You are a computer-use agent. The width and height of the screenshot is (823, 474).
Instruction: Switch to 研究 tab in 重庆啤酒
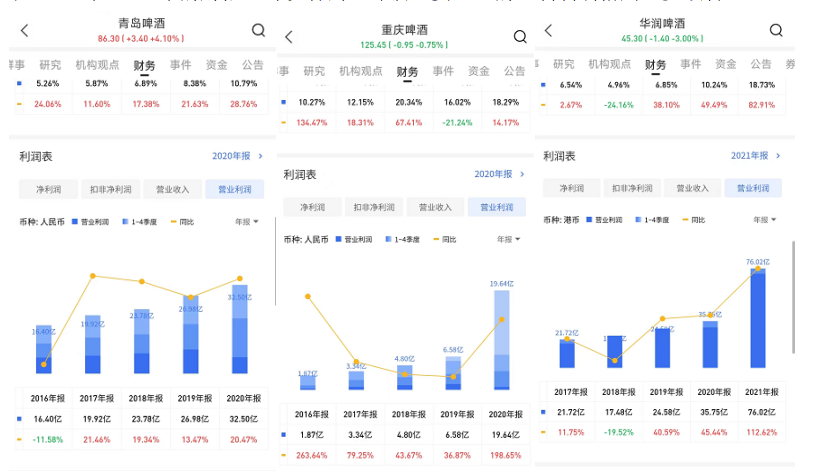314,71
